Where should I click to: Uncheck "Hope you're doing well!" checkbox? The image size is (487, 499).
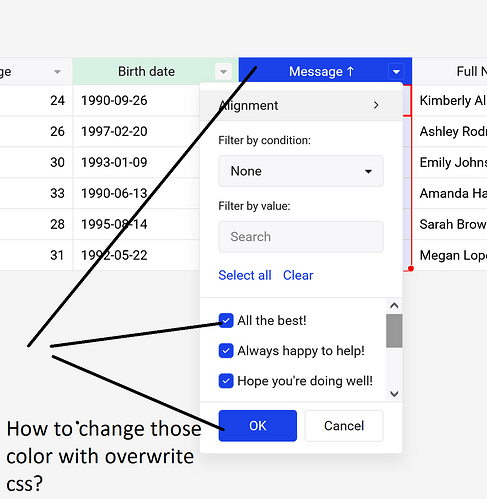[x=226, y=381]
